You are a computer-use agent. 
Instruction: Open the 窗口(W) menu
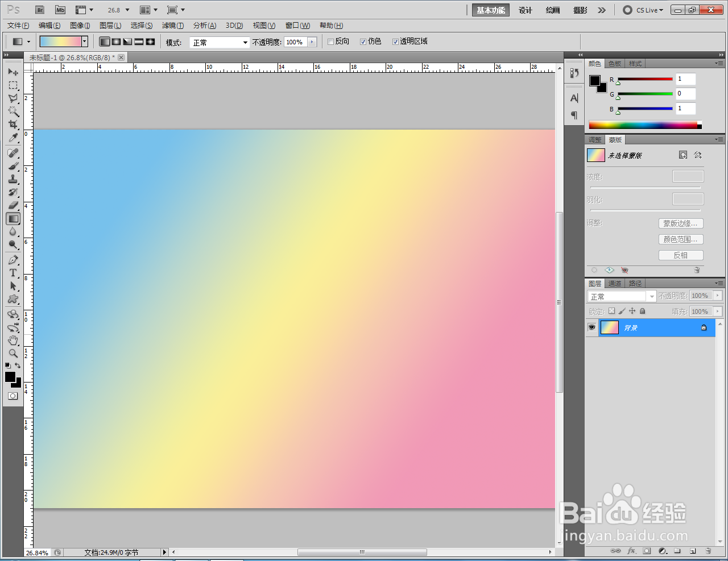297,26
